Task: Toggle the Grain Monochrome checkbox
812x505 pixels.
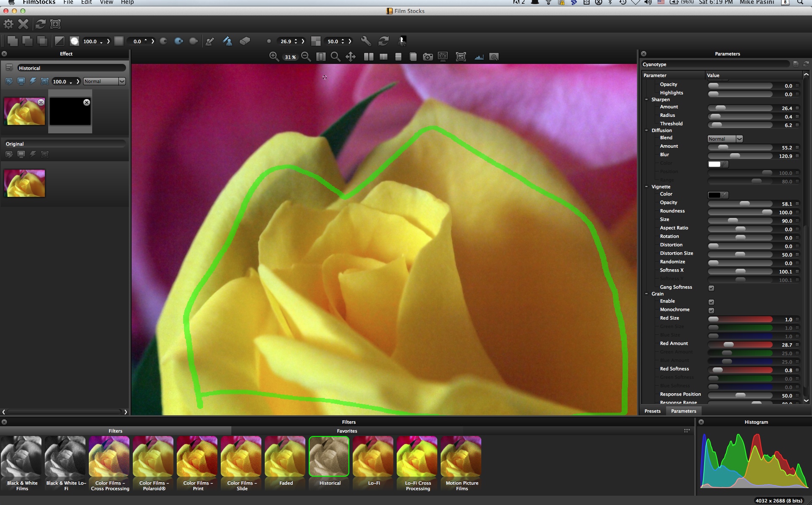Action: (x=711, y=311)
